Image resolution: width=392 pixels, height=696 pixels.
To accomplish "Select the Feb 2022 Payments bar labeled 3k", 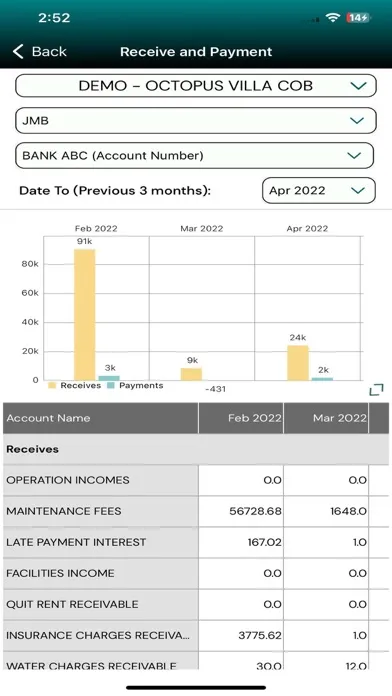I will (109, 378).
